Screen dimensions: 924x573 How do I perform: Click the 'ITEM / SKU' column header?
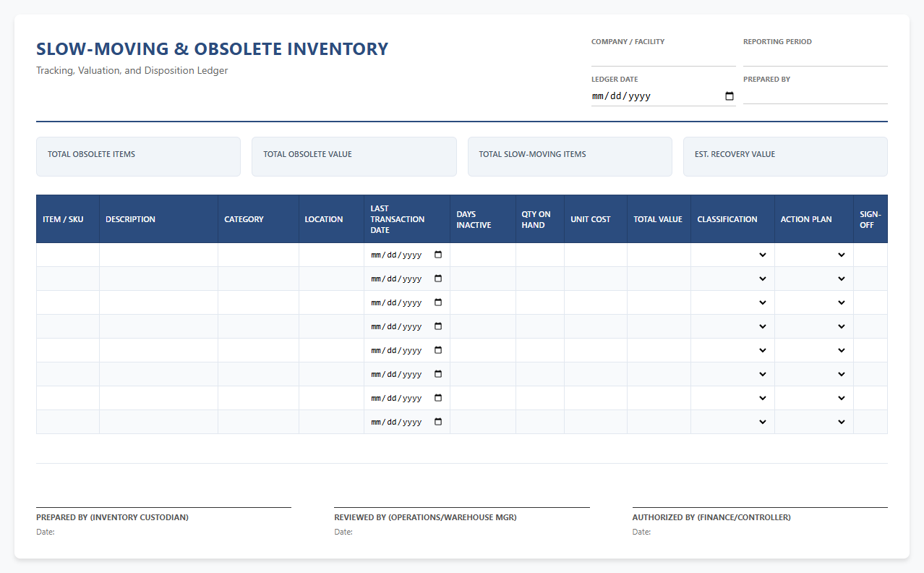(68, 219)
